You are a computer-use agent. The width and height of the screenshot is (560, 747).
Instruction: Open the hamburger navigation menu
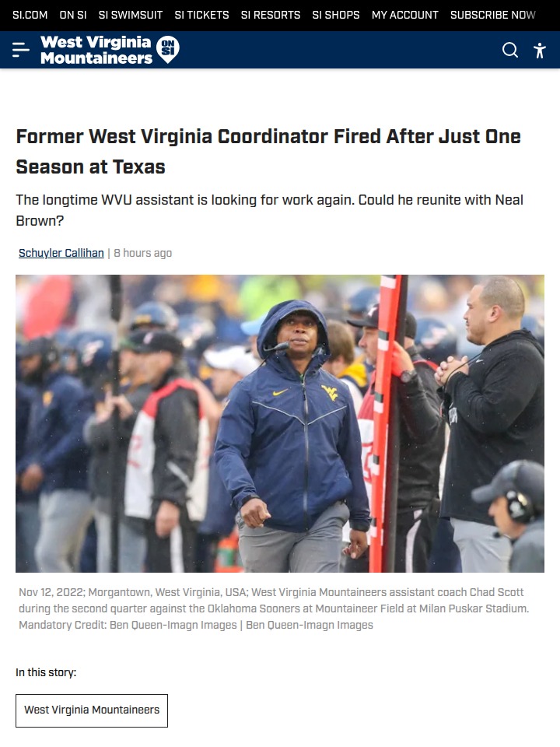(x=20, y=50)
